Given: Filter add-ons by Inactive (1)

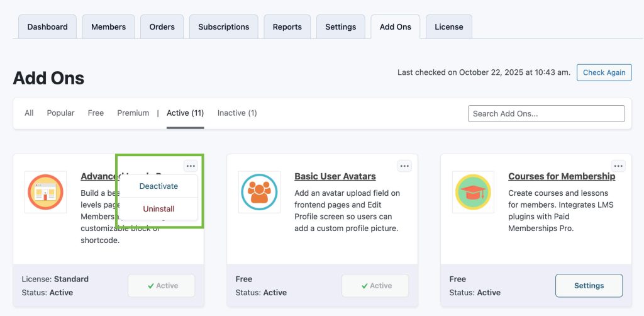Looking at the screenshot, I should coord(237,113).
